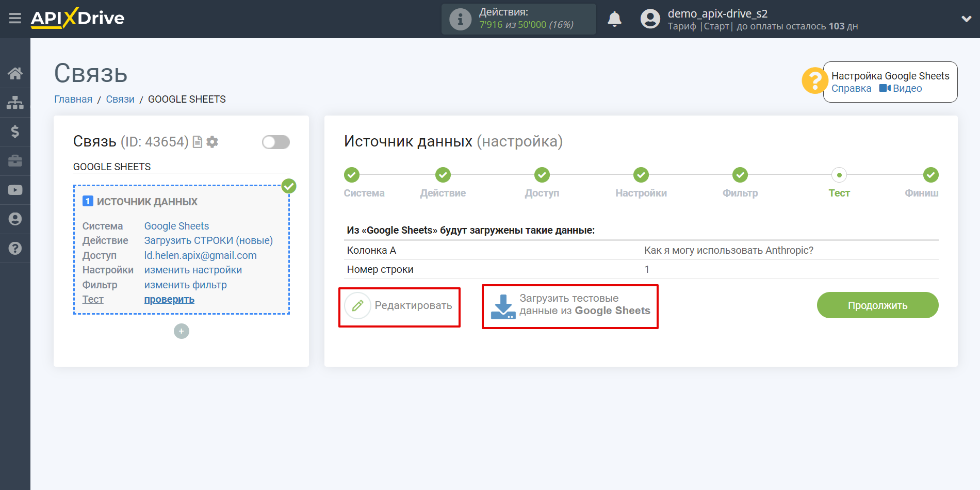Toggle the connection on/off switch

275,142
